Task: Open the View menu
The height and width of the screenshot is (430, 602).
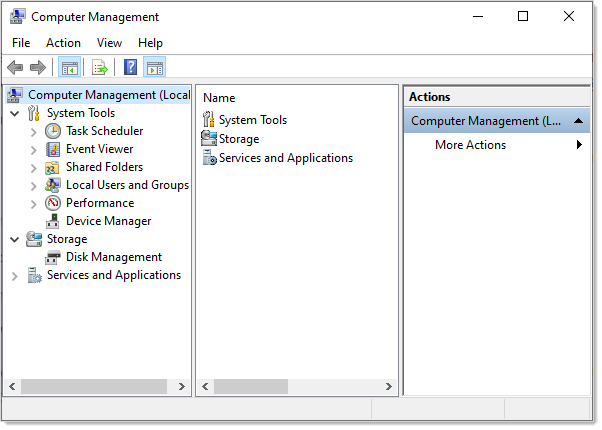Action: pyautogui.click(x=109, y=43)
